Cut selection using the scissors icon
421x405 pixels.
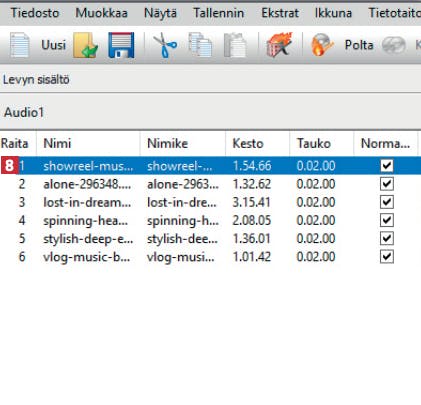pos(165,45)
